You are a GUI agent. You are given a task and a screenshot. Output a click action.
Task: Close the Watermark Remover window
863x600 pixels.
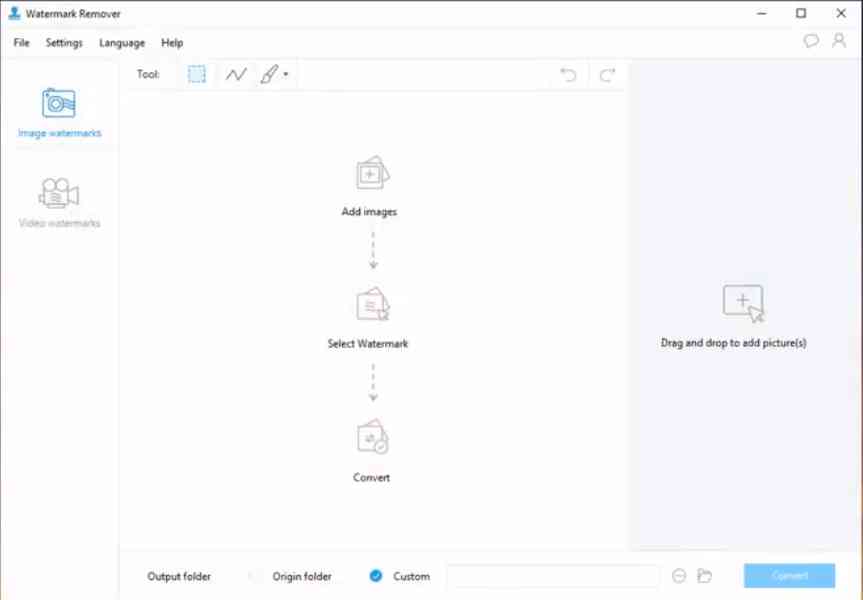point(841,13)
